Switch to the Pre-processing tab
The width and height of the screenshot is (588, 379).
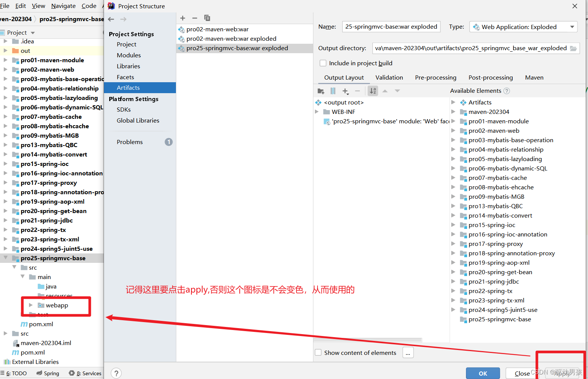[x=435, y=77]
